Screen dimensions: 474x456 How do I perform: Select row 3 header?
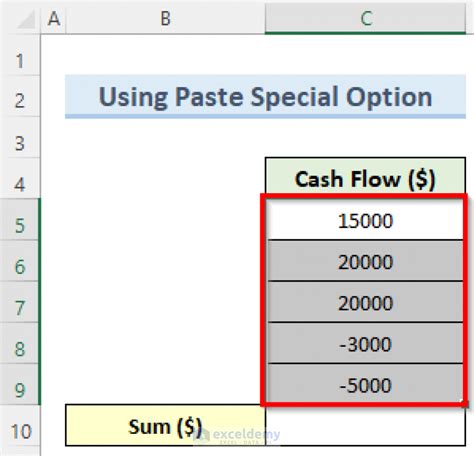point(20,143)
